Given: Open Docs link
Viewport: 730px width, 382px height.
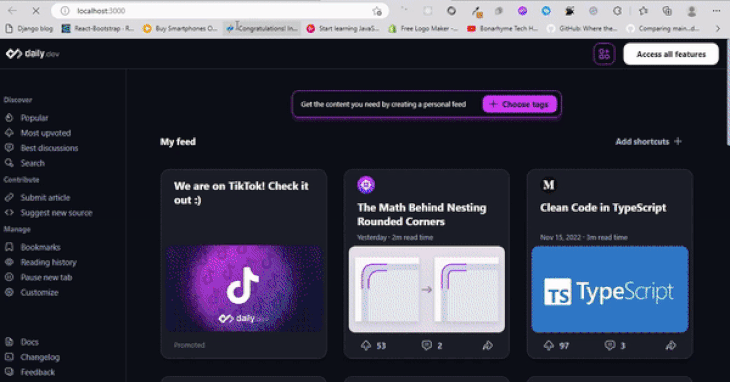Looking at the screenshot, I should pos(21,342).
